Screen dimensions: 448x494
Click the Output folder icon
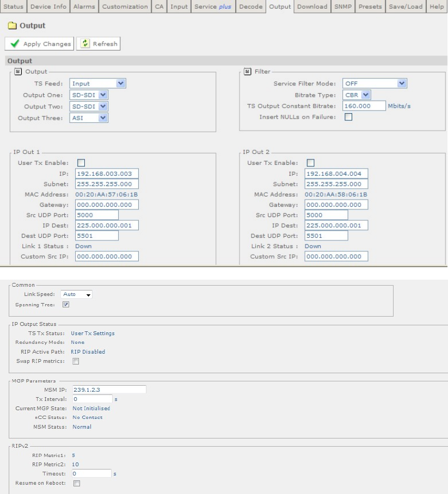[x=13, y=26]
